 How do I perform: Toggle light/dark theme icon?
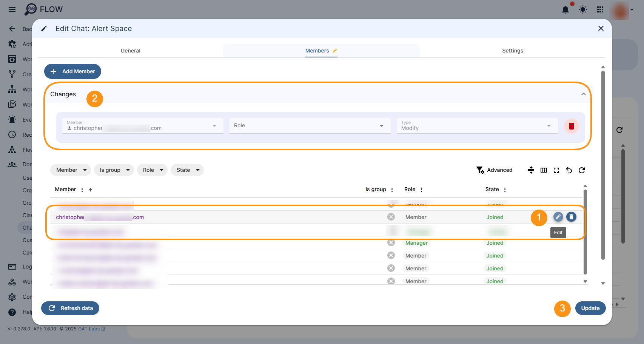583,10
